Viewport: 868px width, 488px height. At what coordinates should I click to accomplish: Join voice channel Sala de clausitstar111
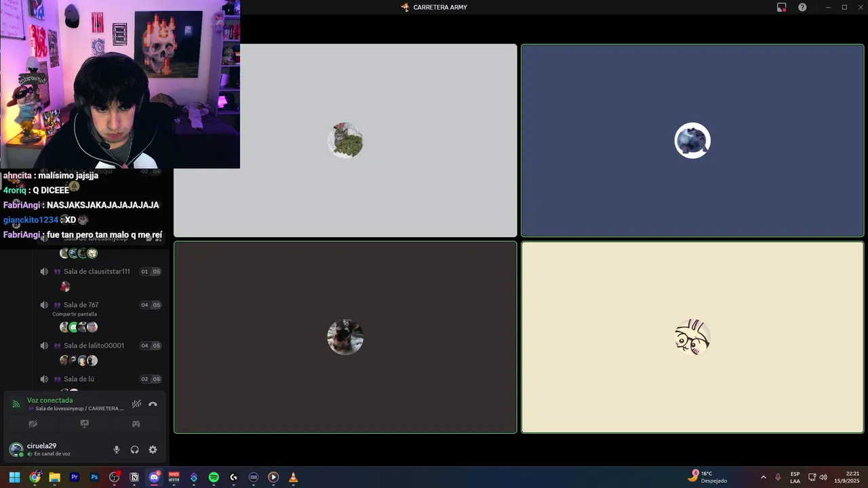[x=96, y=271]
